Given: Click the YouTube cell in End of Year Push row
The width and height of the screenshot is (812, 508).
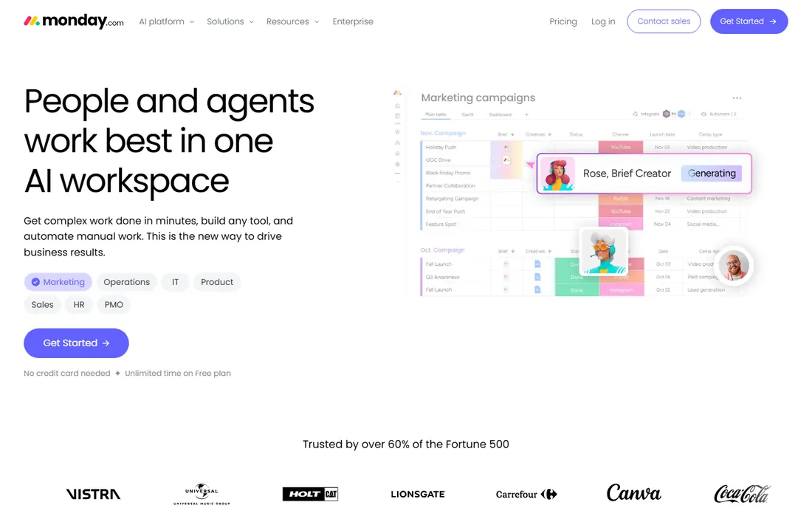Looking at the screenshot, I should tap(620, 211).
